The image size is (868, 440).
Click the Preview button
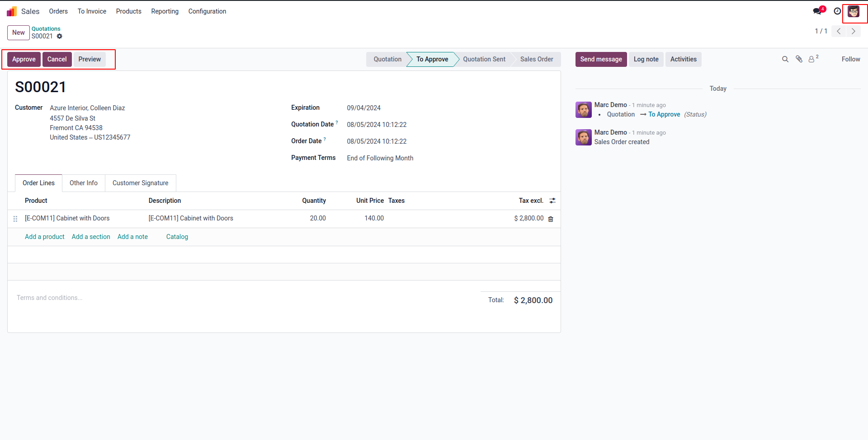coord(90,59)
